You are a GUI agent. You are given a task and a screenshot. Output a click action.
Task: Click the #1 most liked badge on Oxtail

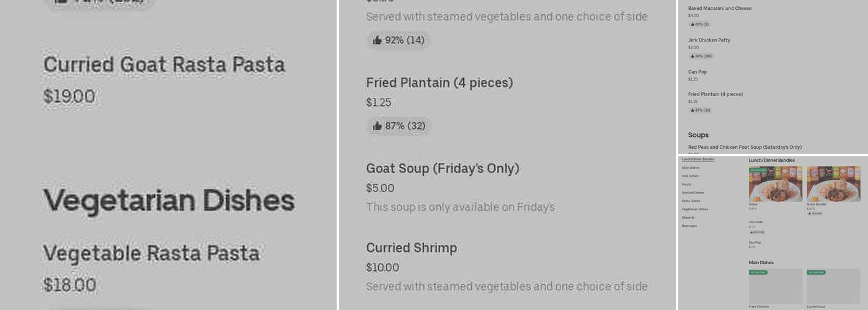(x=757, y=169)
